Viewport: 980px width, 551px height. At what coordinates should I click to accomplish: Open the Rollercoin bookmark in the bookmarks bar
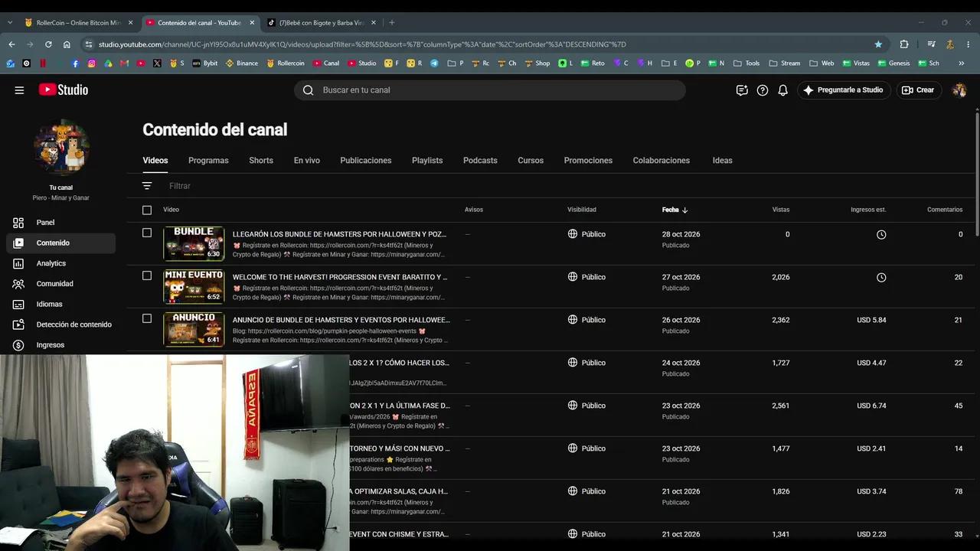(x=286, y=64)
